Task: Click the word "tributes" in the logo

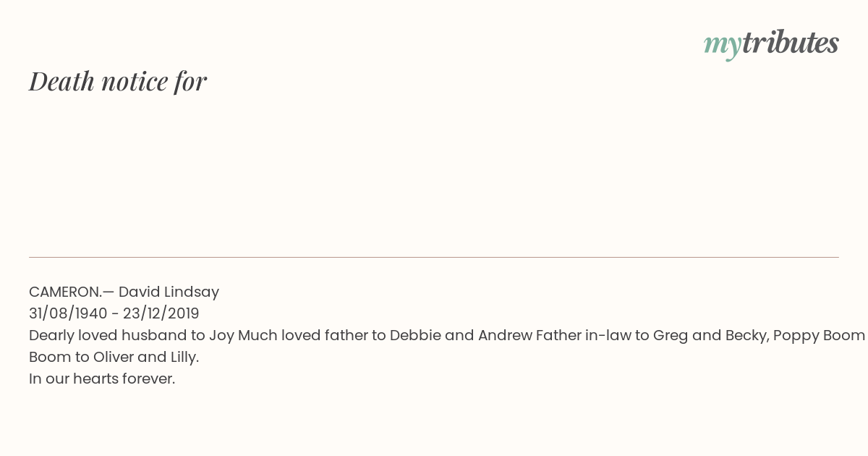Action: click(790, 43)
